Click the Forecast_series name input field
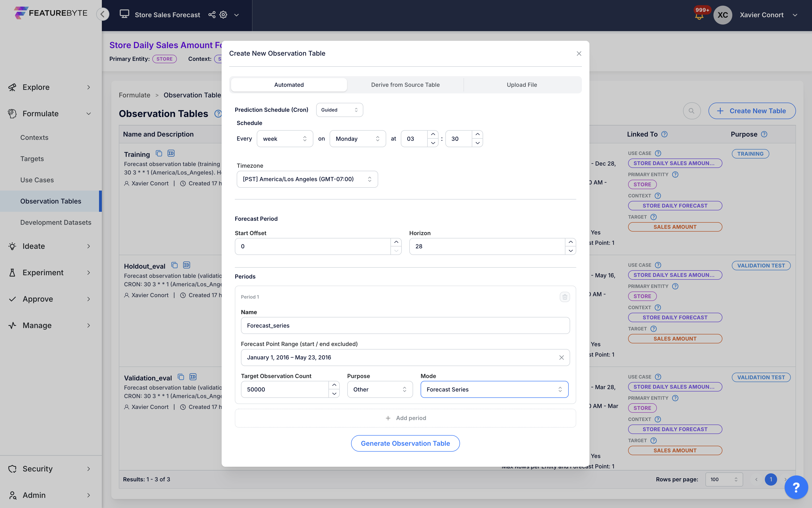The image size is (812, 508). (x=405, y=325)
